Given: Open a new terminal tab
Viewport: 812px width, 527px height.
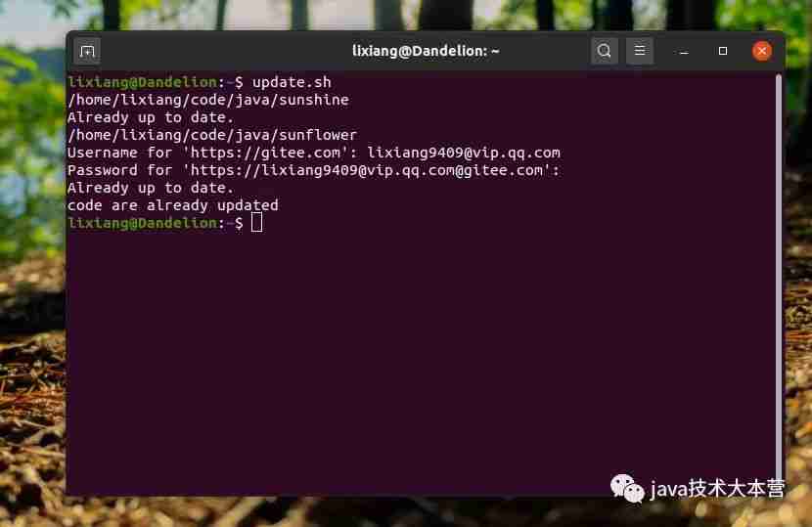Looking at the screenshot, I should point(87,51).
